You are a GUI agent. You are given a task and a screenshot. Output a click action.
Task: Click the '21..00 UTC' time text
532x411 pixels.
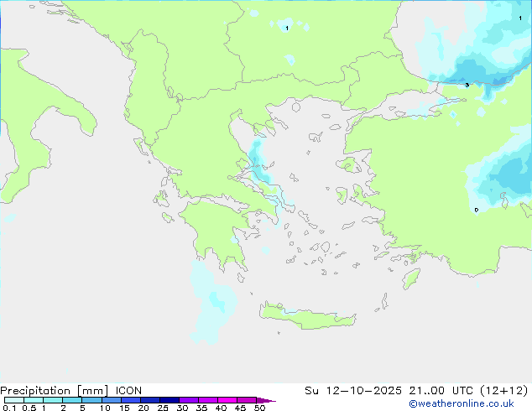[441, 391]
